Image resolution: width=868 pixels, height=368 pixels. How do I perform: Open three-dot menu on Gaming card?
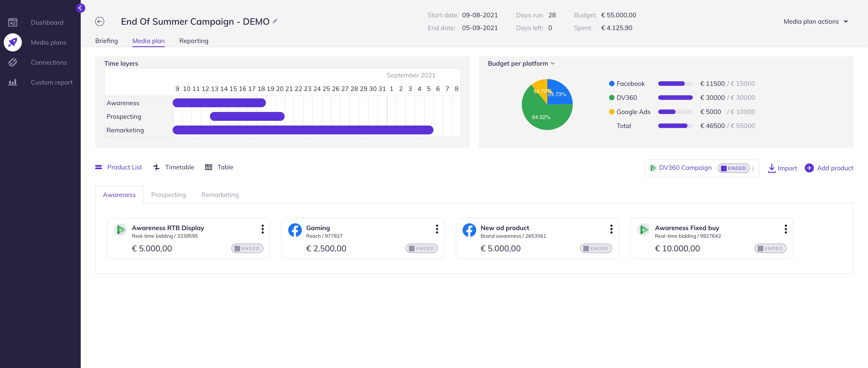(x=437, y=229)
